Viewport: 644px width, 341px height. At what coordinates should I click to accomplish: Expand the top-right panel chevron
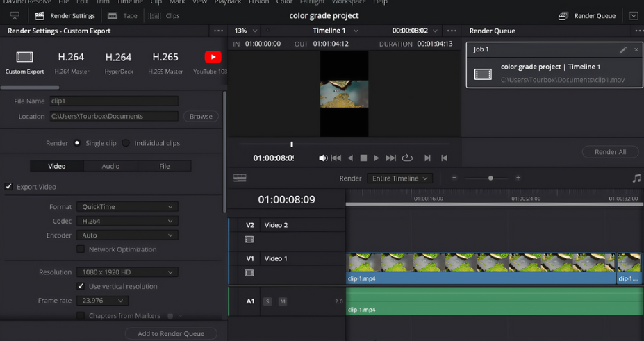(x=634, y=16)
